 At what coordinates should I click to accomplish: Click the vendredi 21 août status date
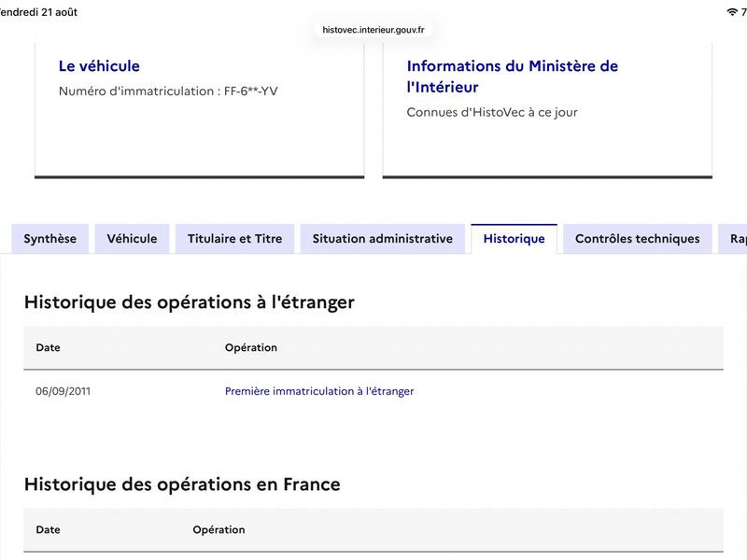coord(38,12)
